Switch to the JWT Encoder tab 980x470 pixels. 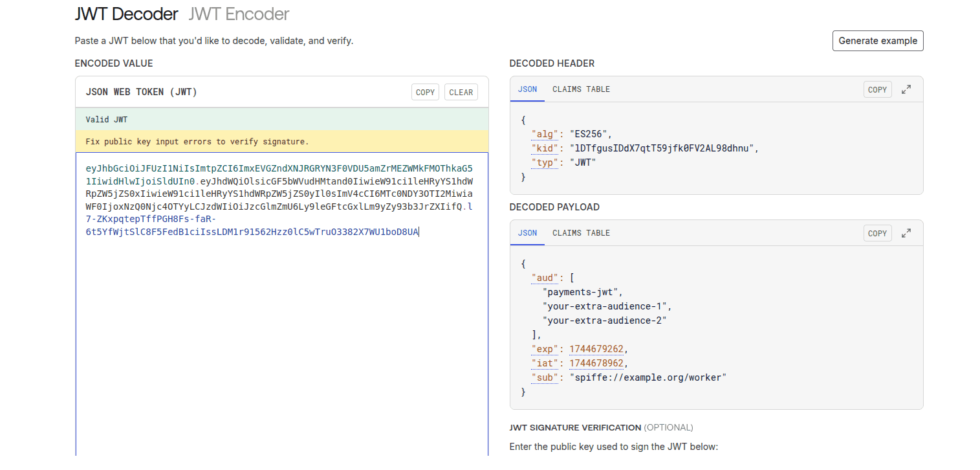[x=239, y=14]
